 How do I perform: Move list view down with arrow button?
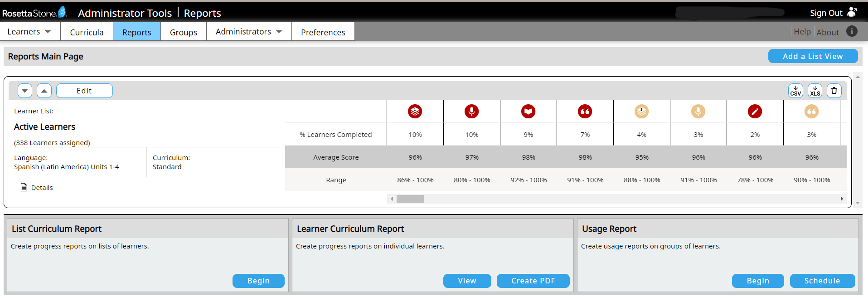(x=25, y=91)
